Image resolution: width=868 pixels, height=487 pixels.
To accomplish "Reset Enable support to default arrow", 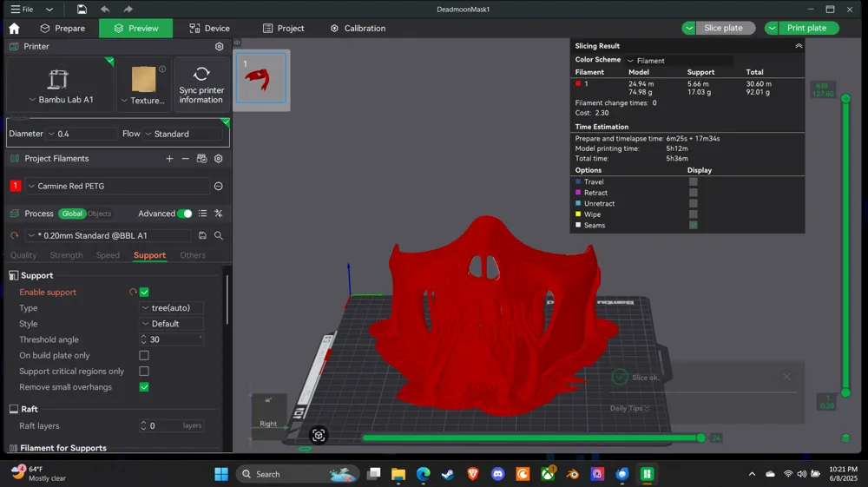I will (x=133, y=293).
